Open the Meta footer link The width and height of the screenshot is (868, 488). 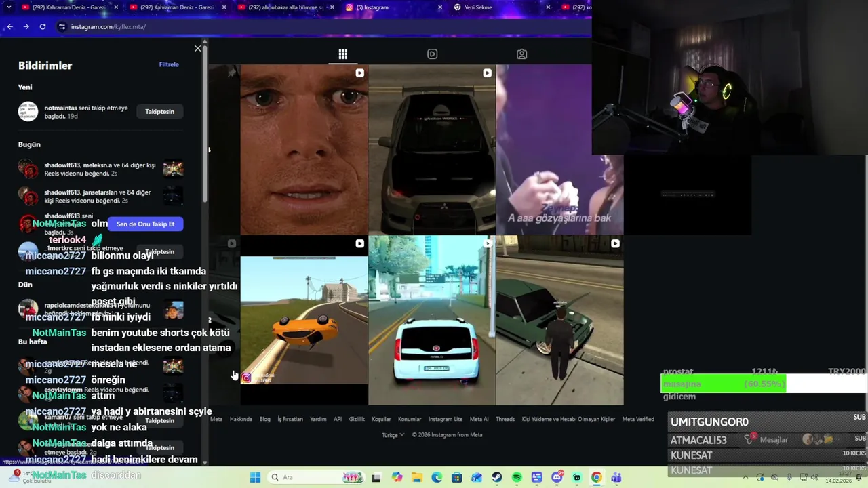click(216, 419)
